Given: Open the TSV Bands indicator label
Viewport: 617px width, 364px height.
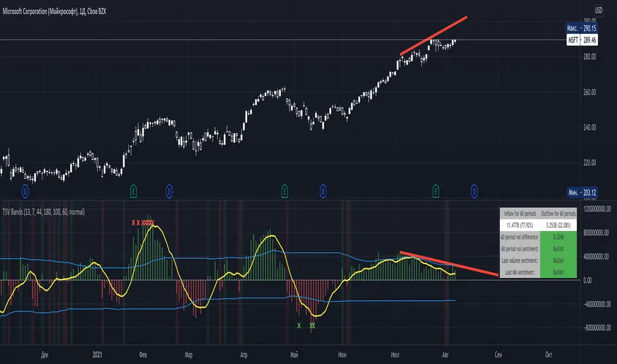Looking at the screenshot, I should tap(44, 212).
